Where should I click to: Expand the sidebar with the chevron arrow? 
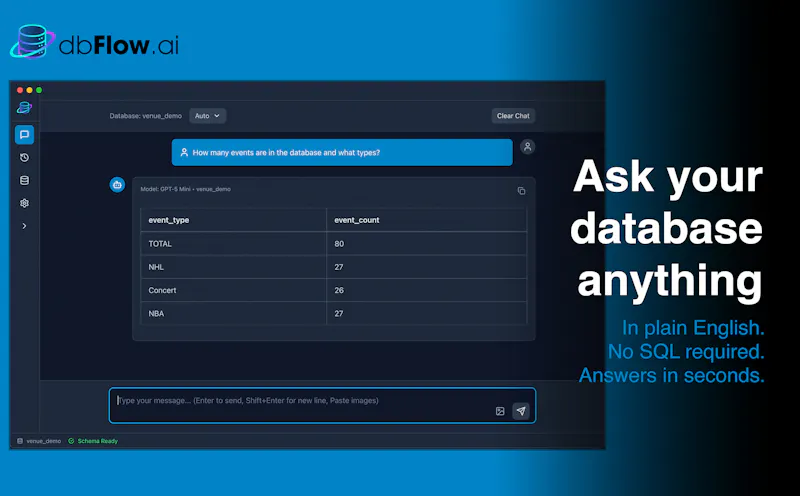(24, 226)
